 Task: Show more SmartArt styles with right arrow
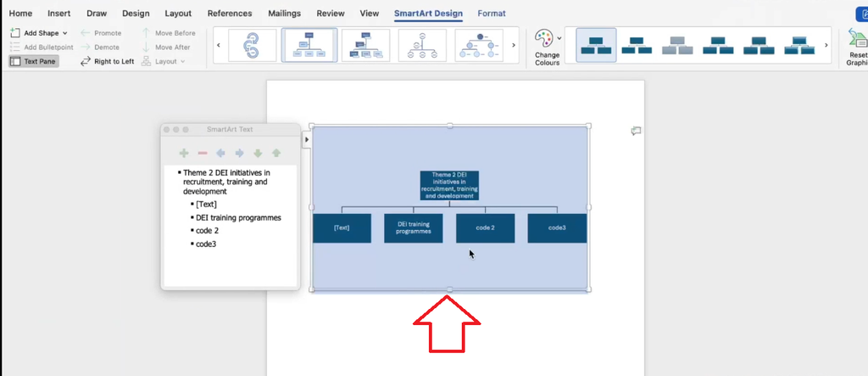(x=826, y=45)
